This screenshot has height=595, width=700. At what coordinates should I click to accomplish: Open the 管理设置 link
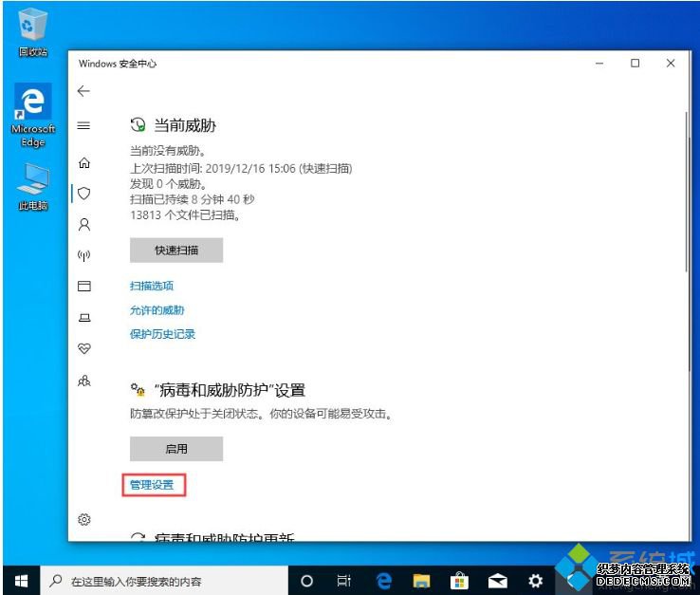coord(152,485)
